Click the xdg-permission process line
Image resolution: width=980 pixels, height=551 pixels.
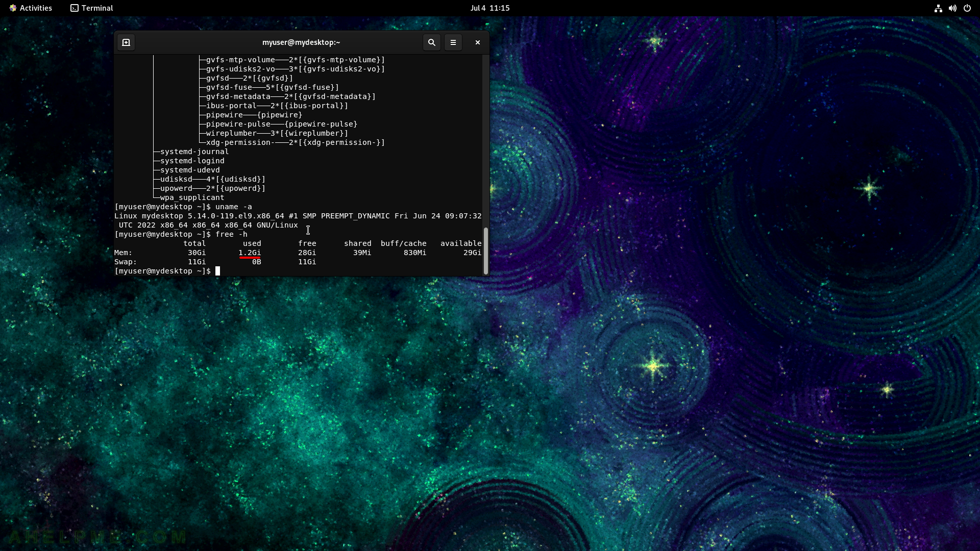point(296,142)
